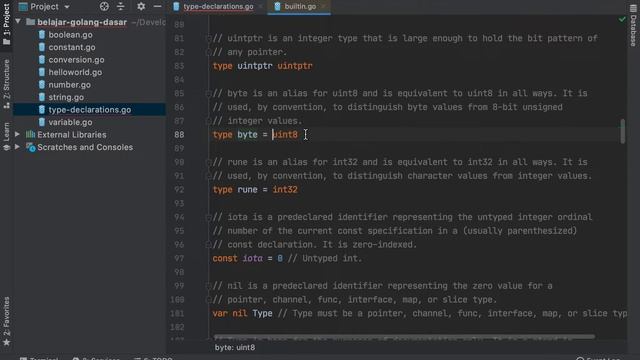Open variable.go file in tree
The width and height of the screenshot is (640, 360).
(70, 122)
